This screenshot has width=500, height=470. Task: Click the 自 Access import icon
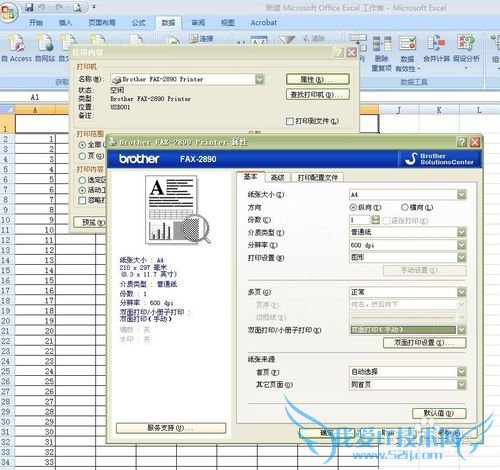[x=16, y=48]
